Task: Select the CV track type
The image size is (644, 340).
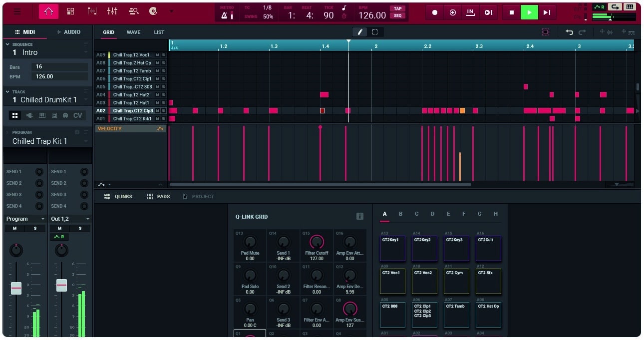Action: 77,115
